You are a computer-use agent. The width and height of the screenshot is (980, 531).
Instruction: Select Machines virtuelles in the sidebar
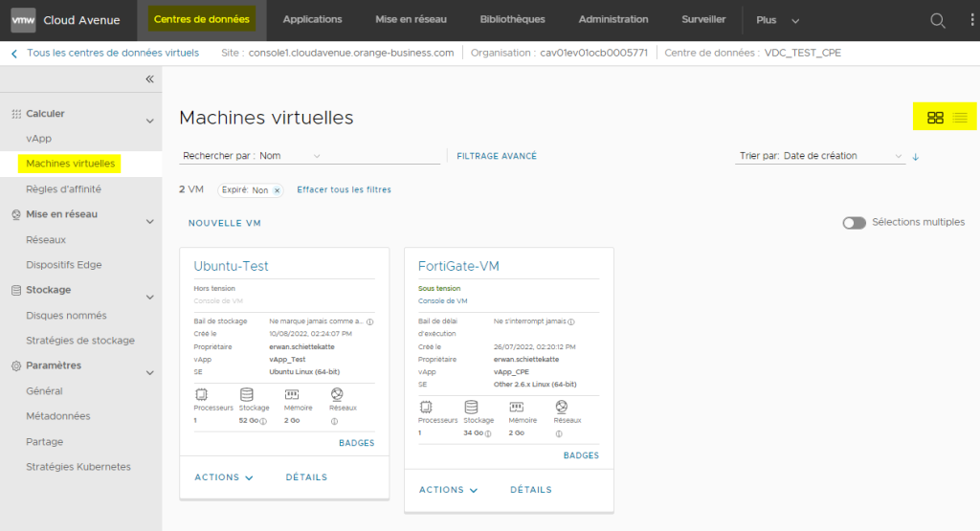pos(70,164)
